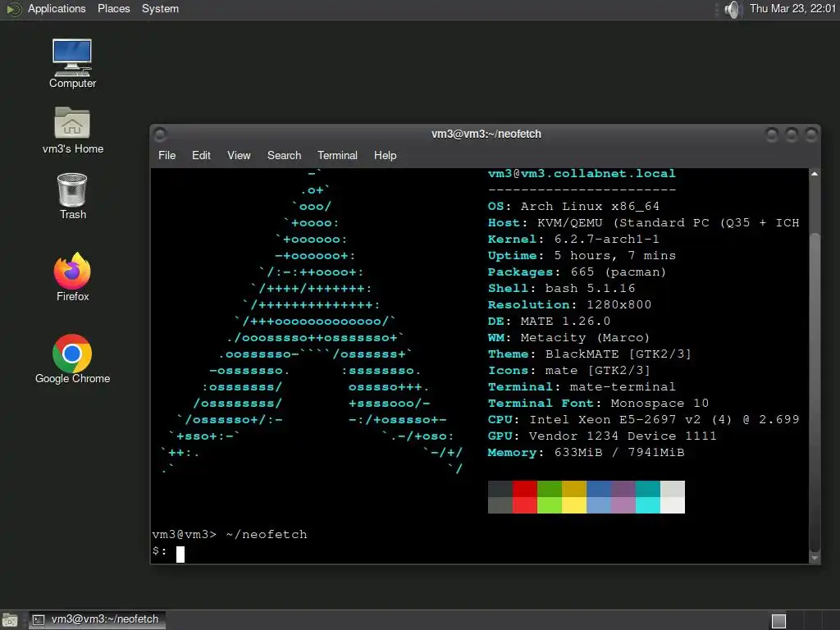Click the vm3@vm3:~/neofetch taskbar button
This screenshot has width=840, height=630.
[x=97, y=620]
